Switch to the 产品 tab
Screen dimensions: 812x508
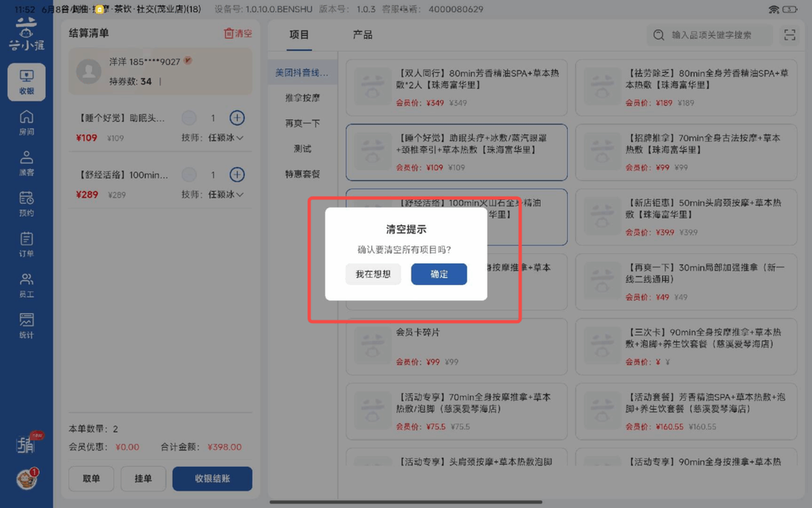click(x=362, y=35)
